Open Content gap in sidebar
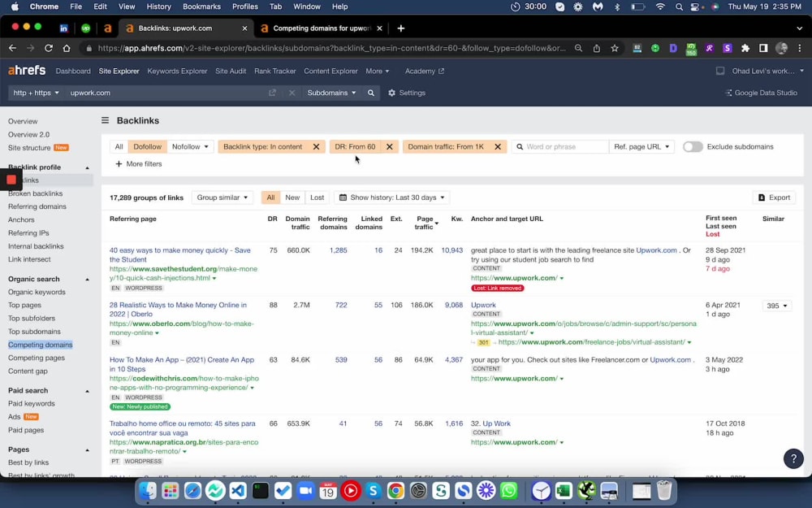 [28, 371]
